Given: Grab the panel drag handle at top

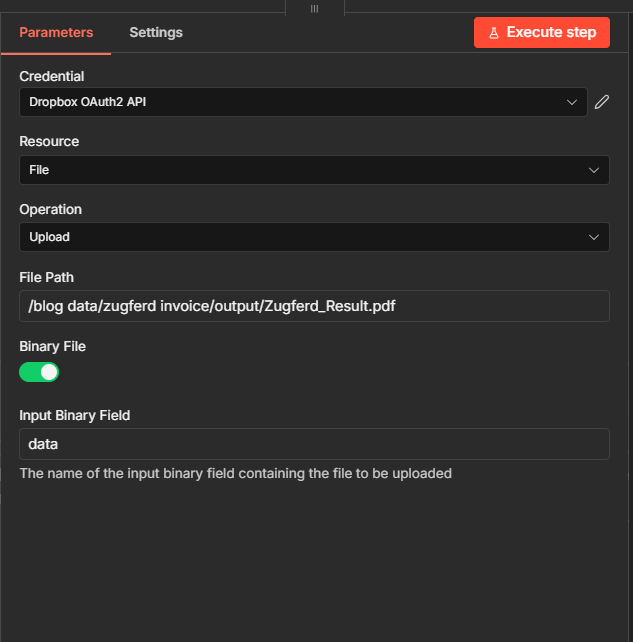Looking at the screenshot, I should pyautogui.click(x=314, y=7).
